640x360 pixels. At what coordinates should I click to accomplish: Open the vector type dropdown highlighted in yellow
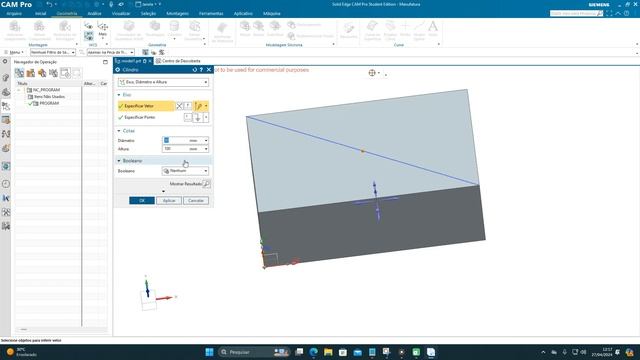pos(206,106)
